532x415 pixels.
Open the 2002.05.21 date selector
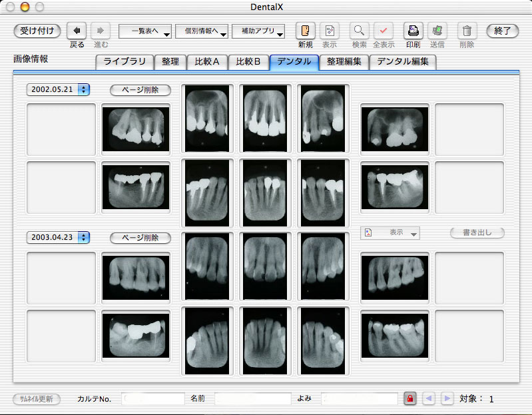tap(58, 89)
